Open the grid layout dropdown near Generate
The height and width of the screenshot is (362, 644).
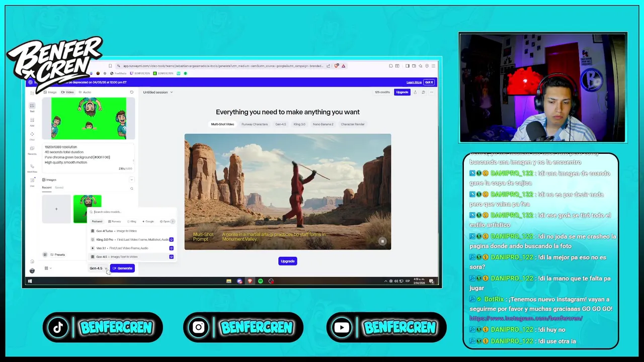point(48,268)
